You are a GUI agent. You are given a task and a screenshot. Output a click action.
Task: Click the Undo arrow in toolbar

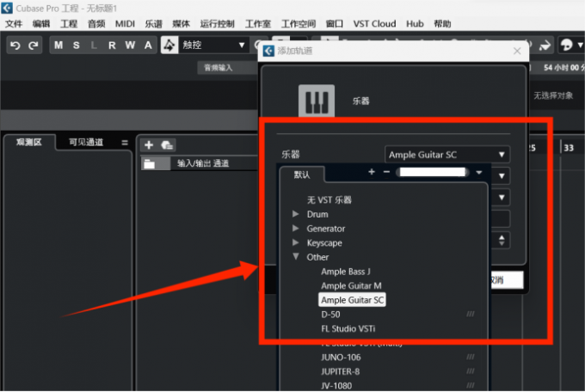(15, 46)
